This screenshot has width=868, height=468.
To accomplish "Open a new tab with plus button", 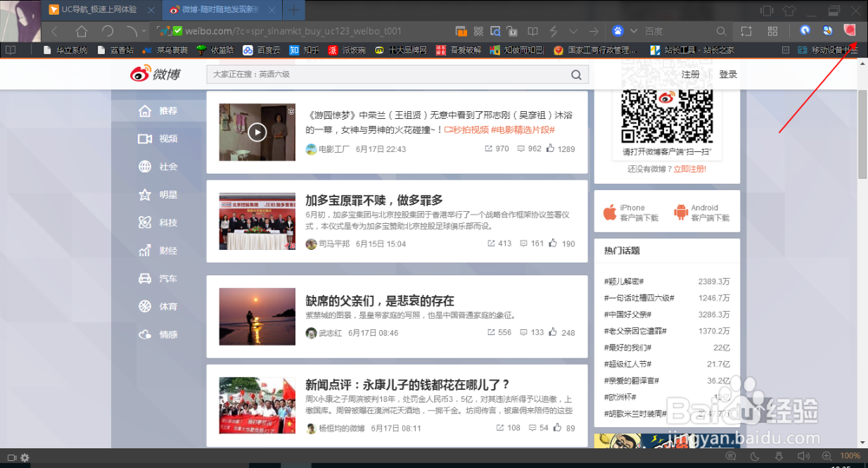I will click(x=293, y=10).
